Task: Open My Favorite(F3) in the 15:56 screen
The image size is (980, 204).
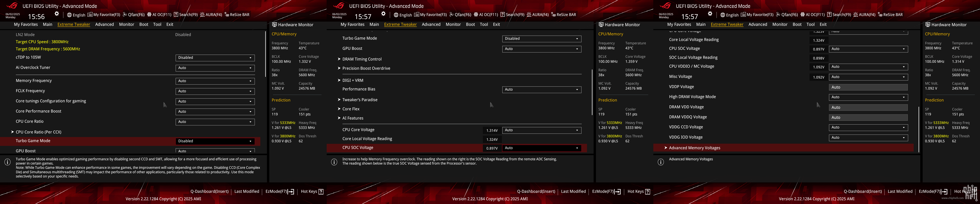Action: click(104, 15)
